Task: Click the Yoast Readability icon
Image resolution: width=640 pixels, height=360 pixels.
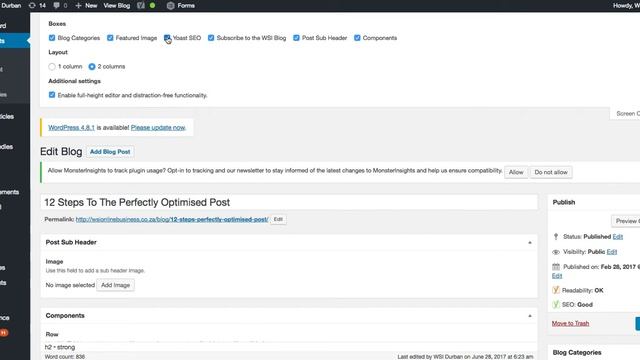Action: pyautogui.click(x=556, y=290)
